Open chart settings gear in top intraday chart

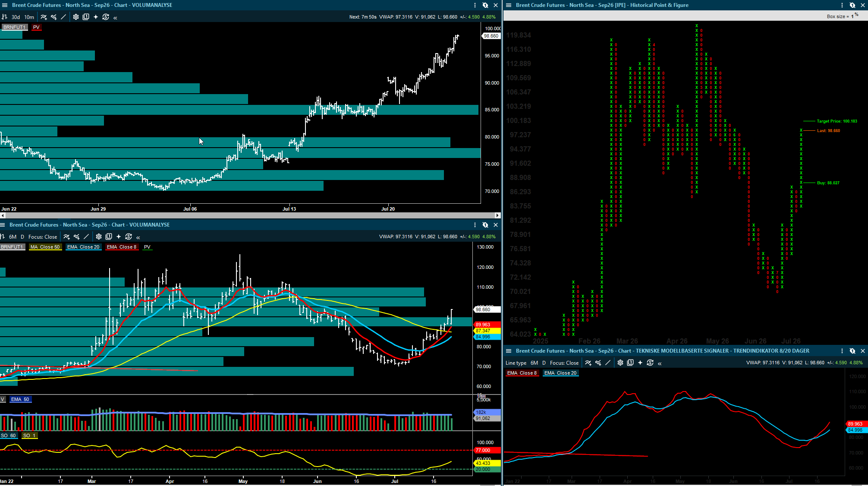pyautogui.click(x=76, y=17)
